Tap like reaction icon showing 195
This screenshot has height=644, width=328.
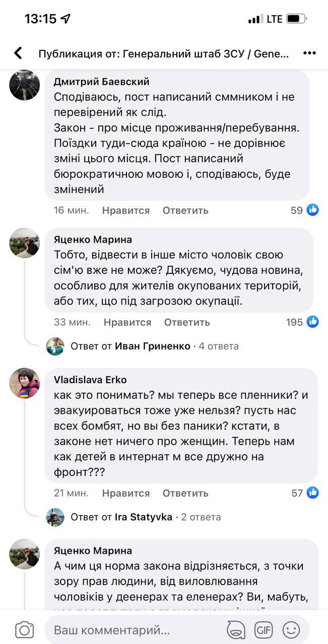(x=313, y=322)
